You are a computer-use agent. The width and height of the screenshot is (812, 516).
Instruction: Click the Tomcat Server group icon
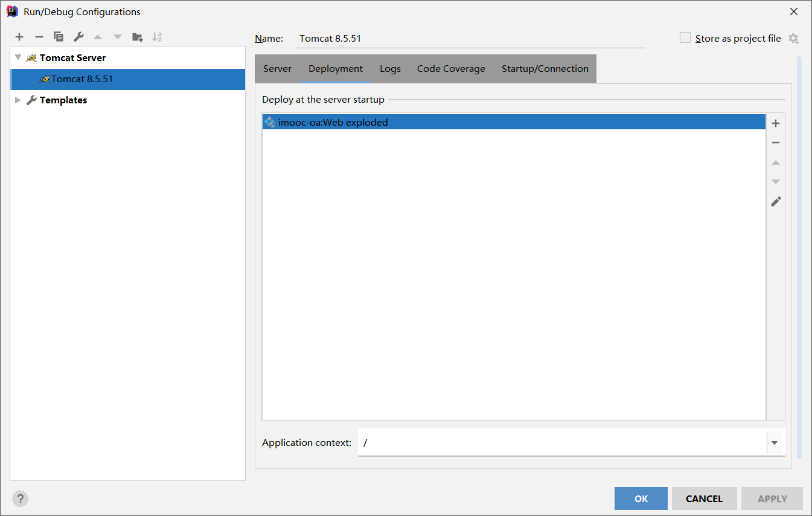31,58
